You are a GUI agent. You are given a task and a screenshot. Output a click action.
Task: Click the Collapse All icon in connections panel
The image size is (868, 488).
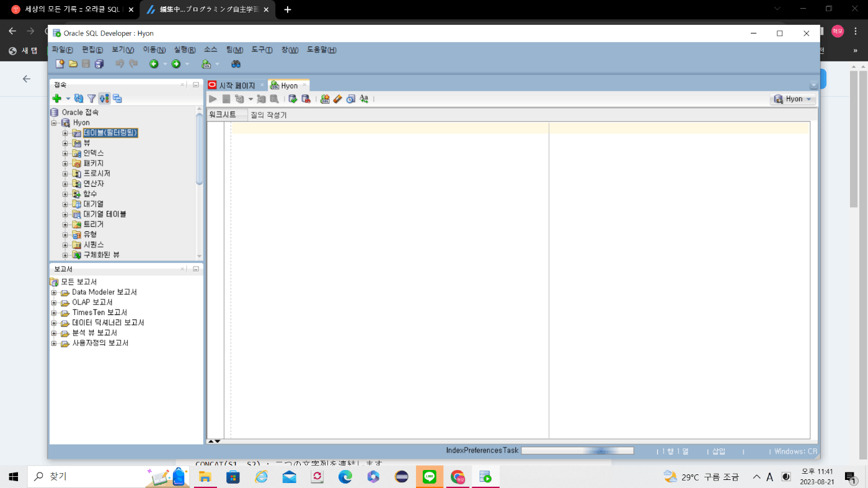point(117,99)
